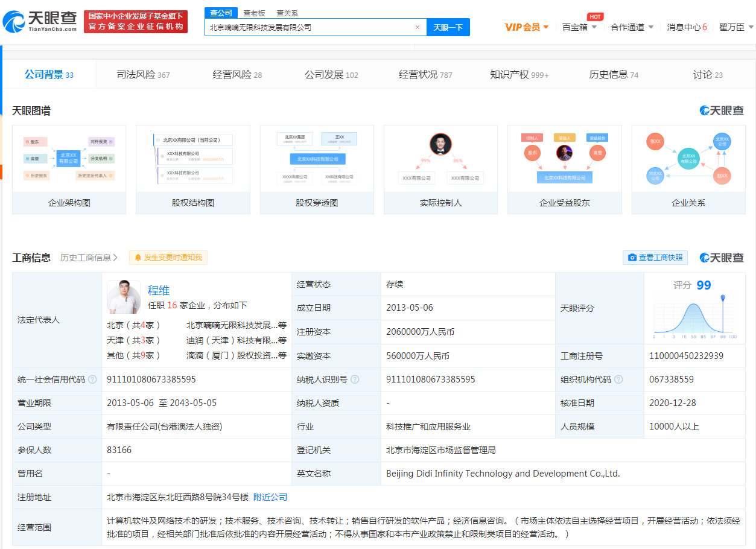Click the approval date 2020-12-28

coord(673,403)
